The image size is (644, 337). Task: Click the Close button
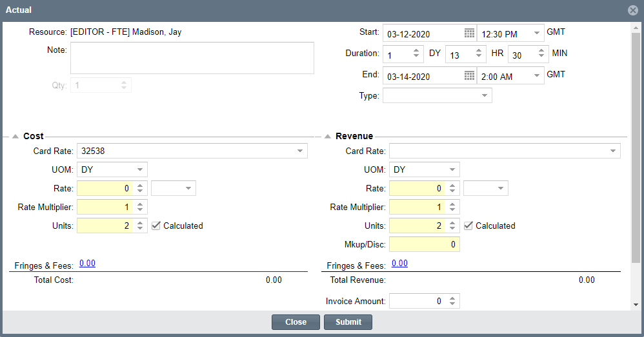pos(296,322)
